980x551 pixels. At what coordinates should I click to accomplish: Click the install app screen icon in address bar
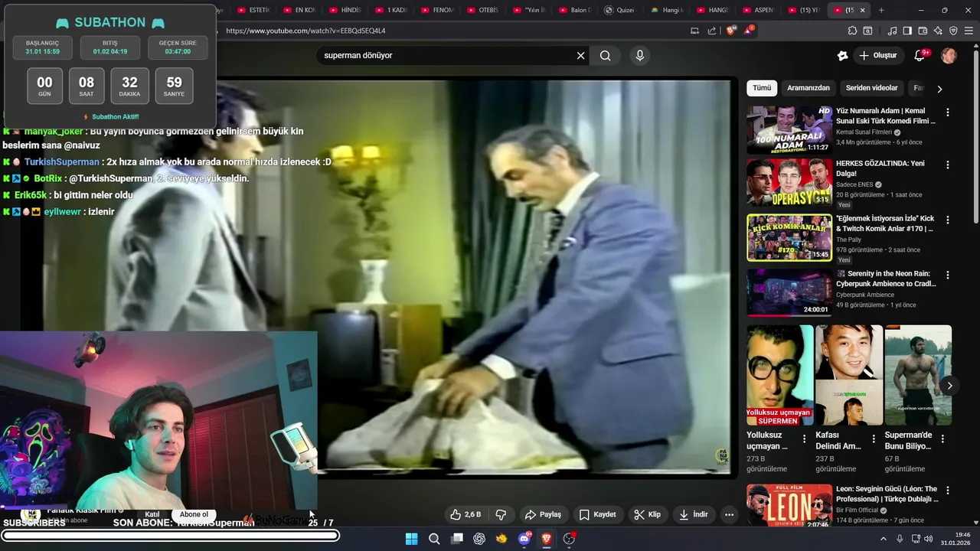[695, 31]
